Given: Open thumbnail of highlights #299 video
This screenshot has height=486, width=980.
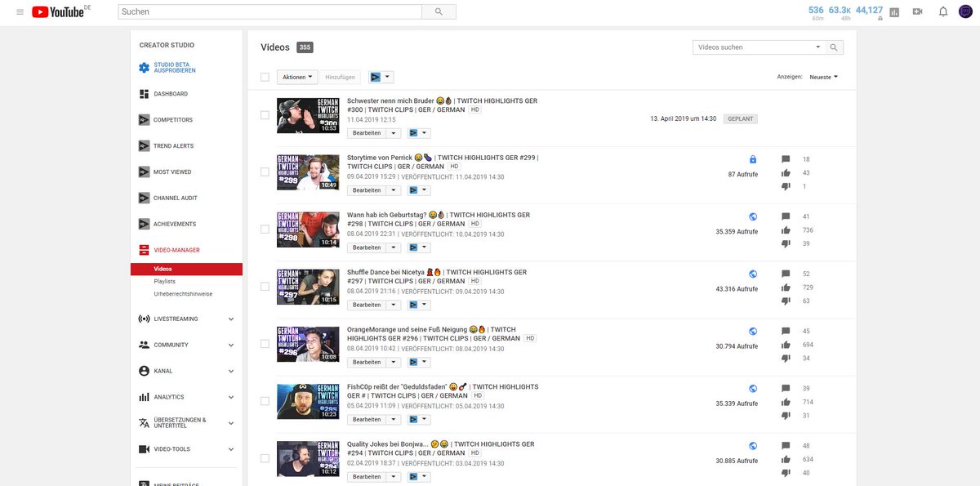Looking at the screenshot, I should [x=308, y=172].
